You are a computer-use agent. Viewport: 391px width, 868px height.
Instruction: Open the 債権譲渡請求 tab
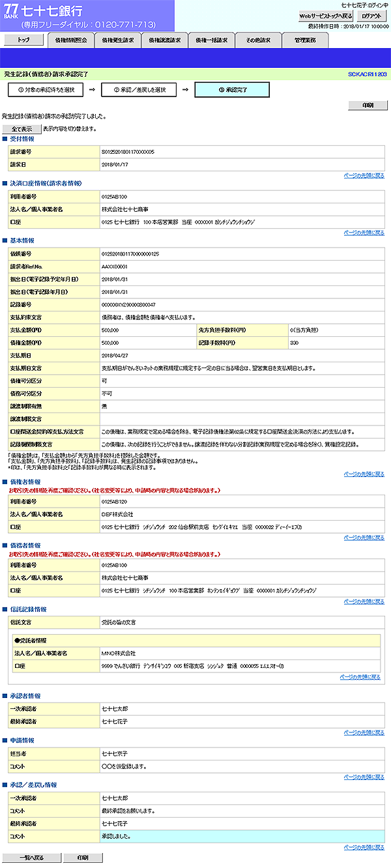tap(164, 40)
